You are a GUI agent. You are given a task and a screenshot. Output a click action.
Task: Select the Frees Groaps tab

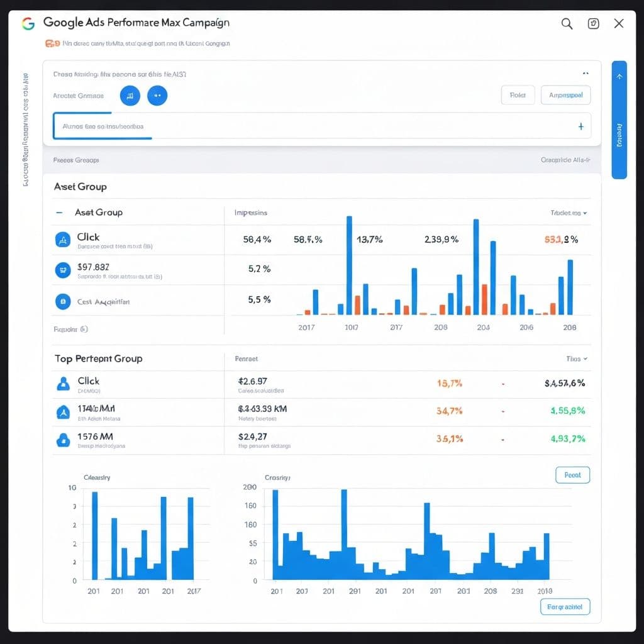(x=76, y=160)
